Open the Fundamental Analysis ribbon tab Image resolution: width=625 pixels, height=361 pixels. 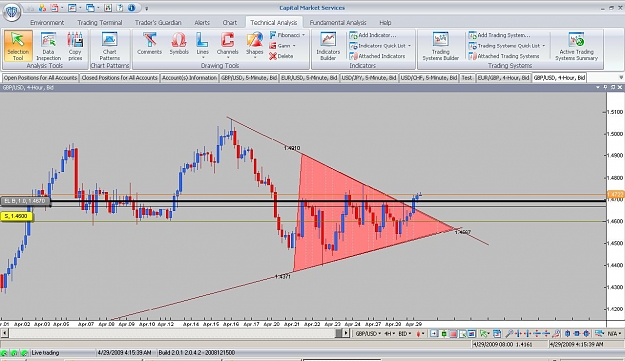tap(338, 22)
